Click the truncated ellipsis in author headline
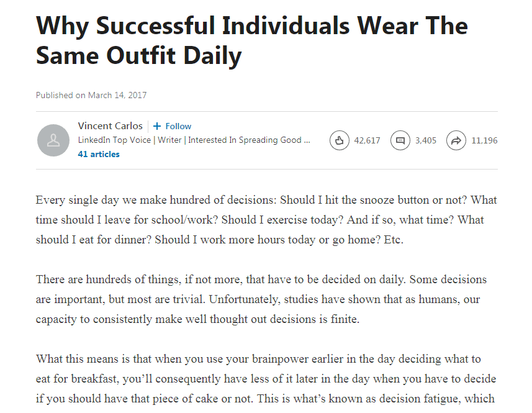The width and height of the screenshot is (532, 413). (x=307, y=140)
